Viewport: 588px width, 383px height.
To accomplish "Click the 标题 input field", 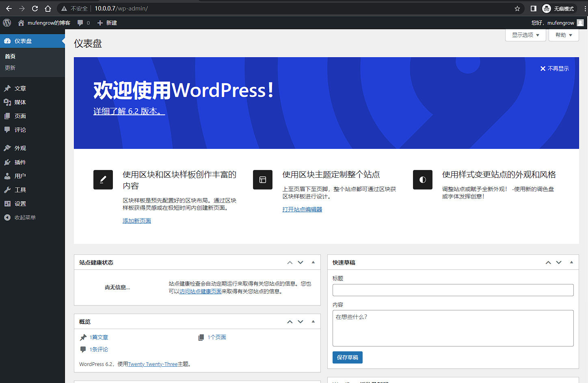I will coord(453,290).
